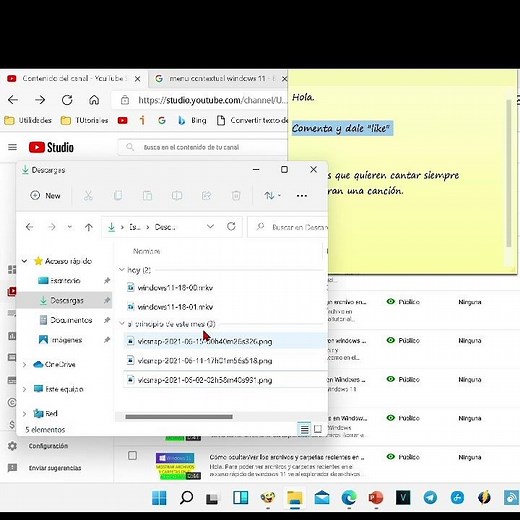Open the Bing bookmark
520x520 pixels.
click(192, 120)
